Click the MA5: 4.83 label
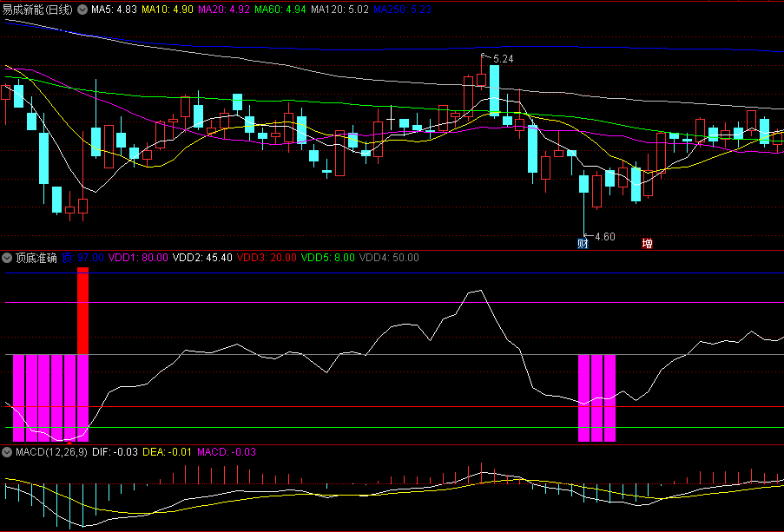The height and width of the screenshot is (532, 784). [x=114, y=10]
